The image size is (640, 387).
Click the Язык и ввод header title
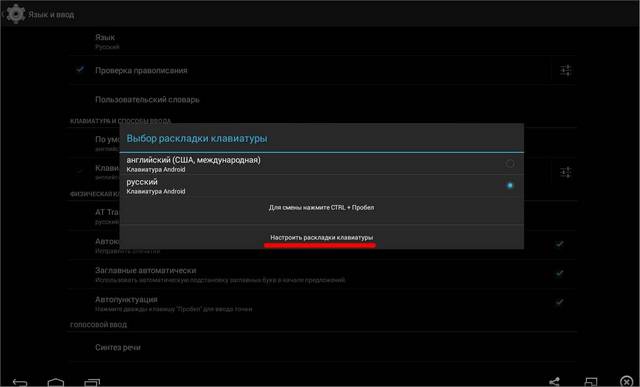tap(51, 15)
